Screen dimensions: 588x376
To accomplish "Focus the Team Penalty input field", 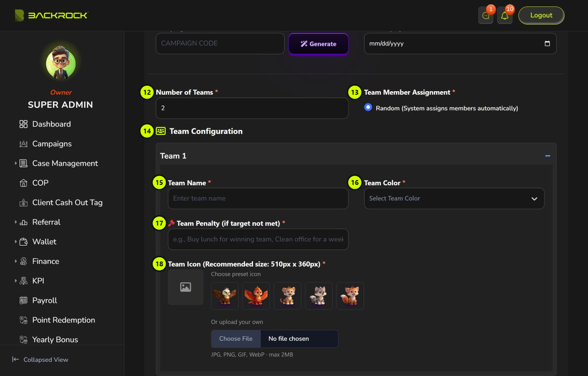I will 258,239.
